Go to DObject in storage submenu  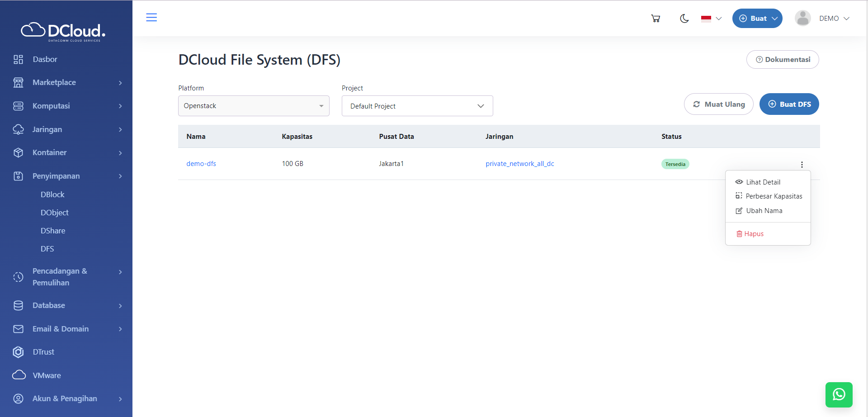click(55, 213)
